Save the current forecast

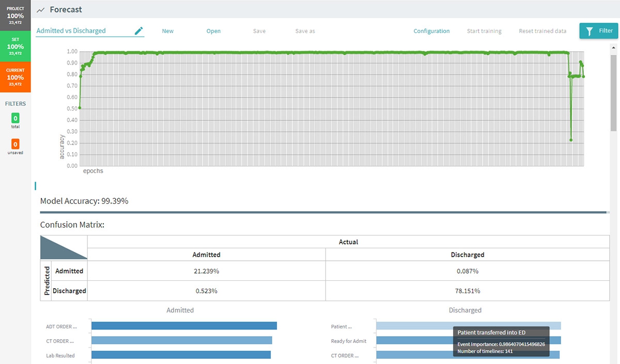point(259,31)
